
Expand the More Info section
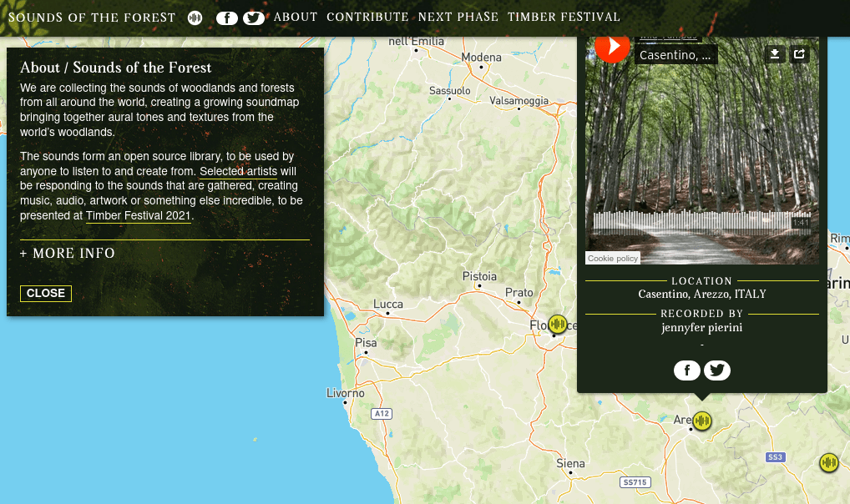click(x=68, y=254)
